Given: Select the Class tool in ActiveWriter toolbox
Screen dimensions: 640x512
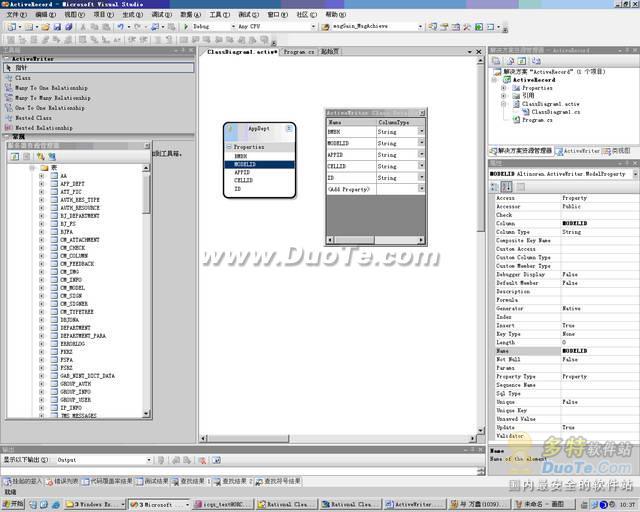Looking at the screenshot, I should pyautogui.click(x=23, y=78).
